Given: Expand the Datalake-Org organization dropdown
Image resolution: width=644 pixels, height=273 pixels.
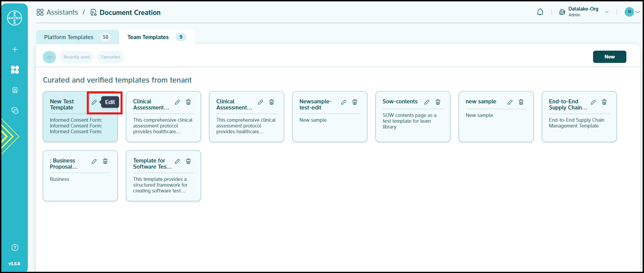Looking at the screenshot, I should coord(606,12).
